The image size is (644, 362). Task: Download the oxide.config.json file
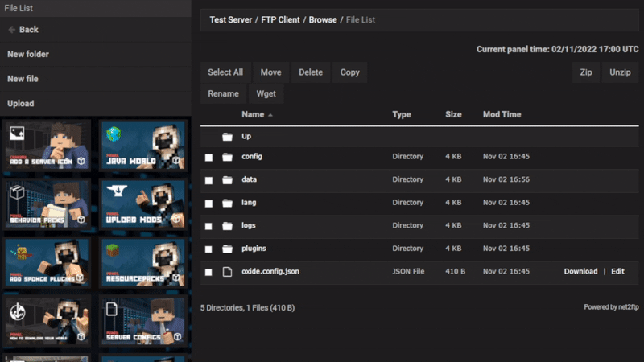tap(580, 272)
